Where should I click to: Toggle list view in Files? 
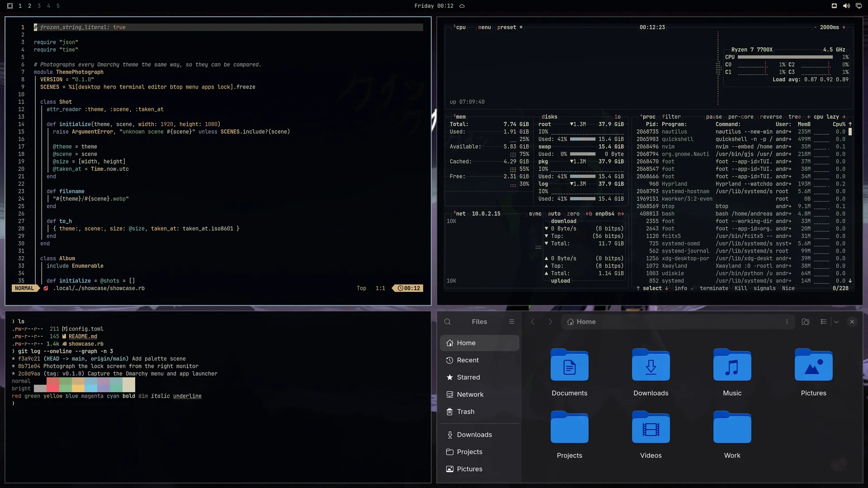(x=824, y=322)
